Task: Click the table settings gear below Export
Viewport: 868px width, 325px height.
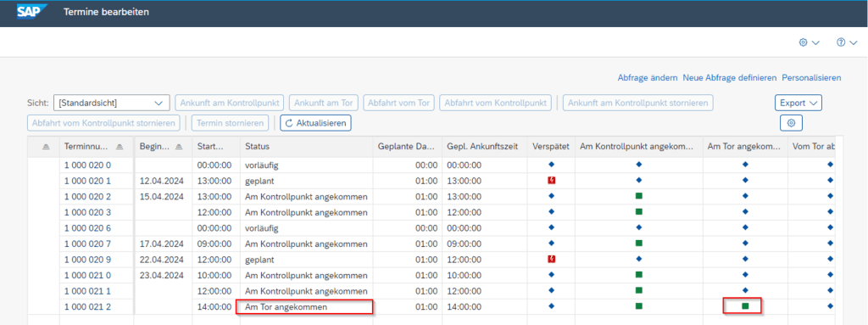Action: pos(791,123)
